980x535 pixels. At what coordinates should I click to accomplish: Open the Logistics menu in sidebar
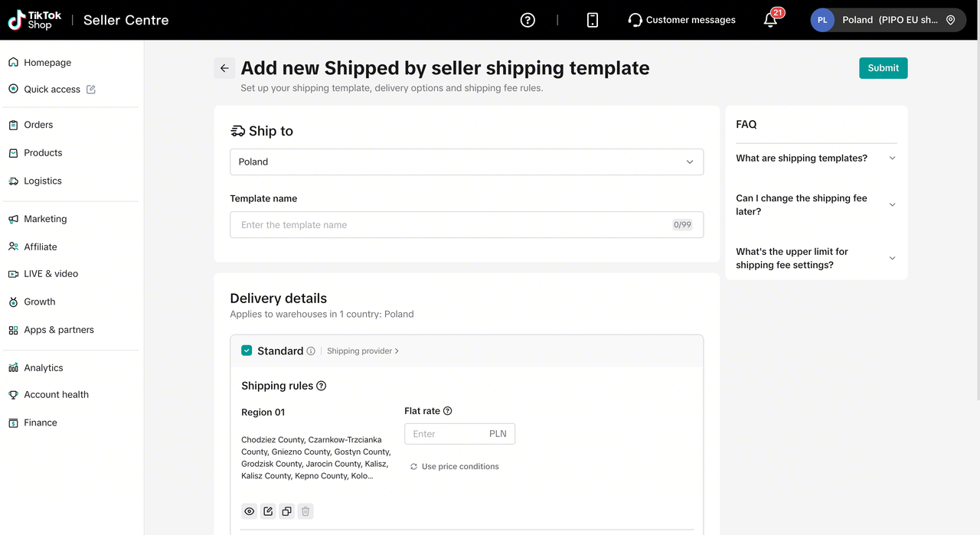(x=43, y=181)
